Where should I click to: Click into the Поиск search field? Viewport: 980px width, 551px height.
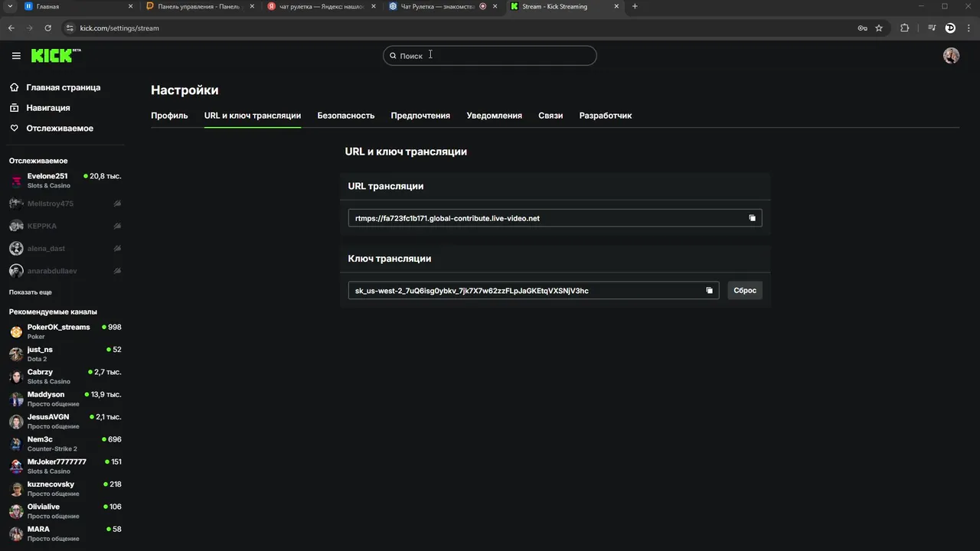(490, 56)
